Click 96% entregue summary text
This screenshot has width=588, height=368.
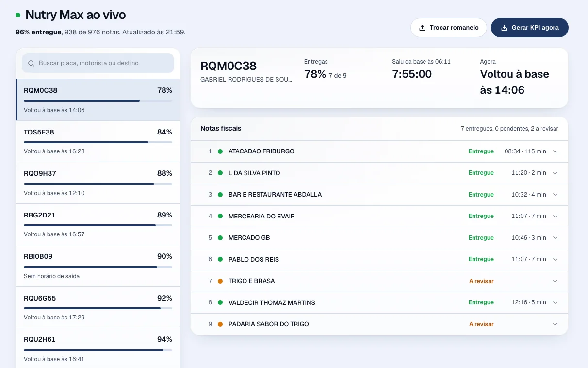38,33
